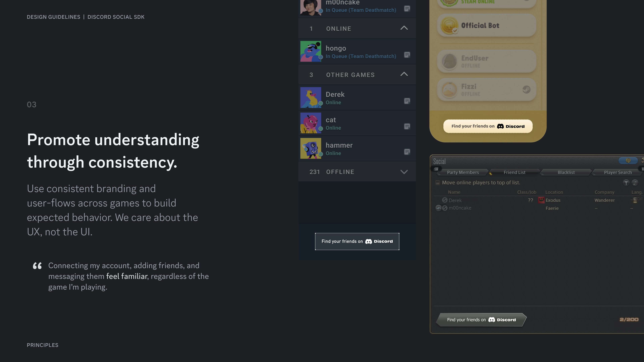Expand the 231 OFFLINE friends section
Screen dimensions: 644x362
[404, 172]
